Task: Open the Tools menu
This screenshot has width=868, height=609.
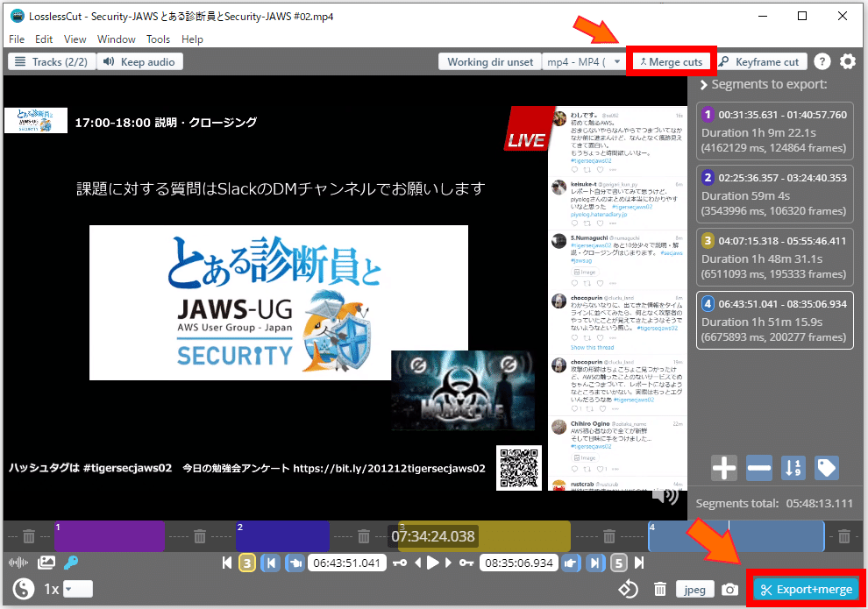Action: (158, 39)
